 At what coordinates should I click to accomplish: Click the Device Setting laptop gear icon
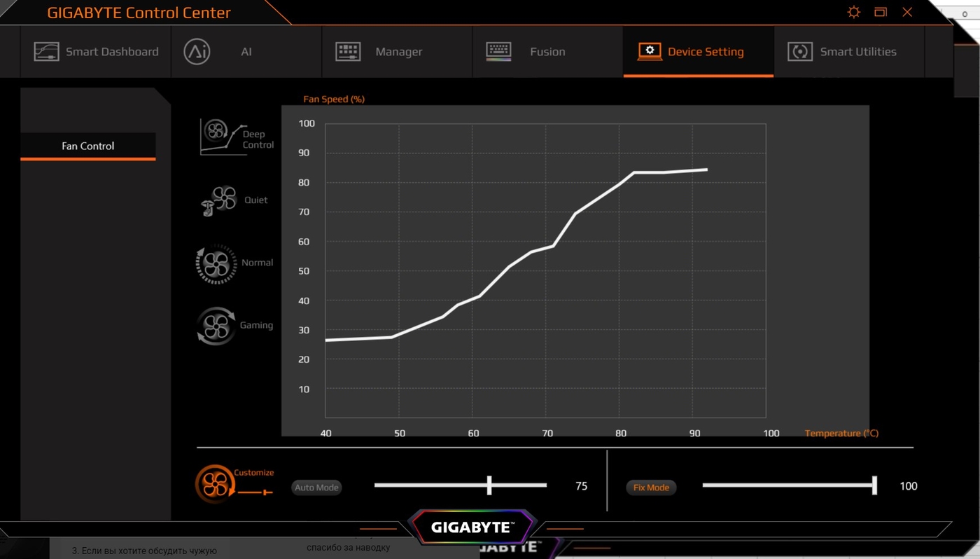(650, 51)
